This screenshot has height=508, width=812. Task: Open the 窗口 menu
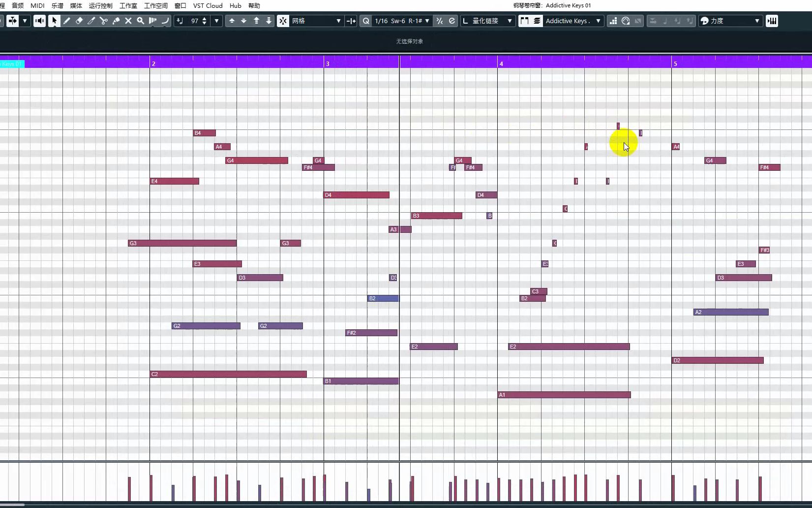[180, 5]
